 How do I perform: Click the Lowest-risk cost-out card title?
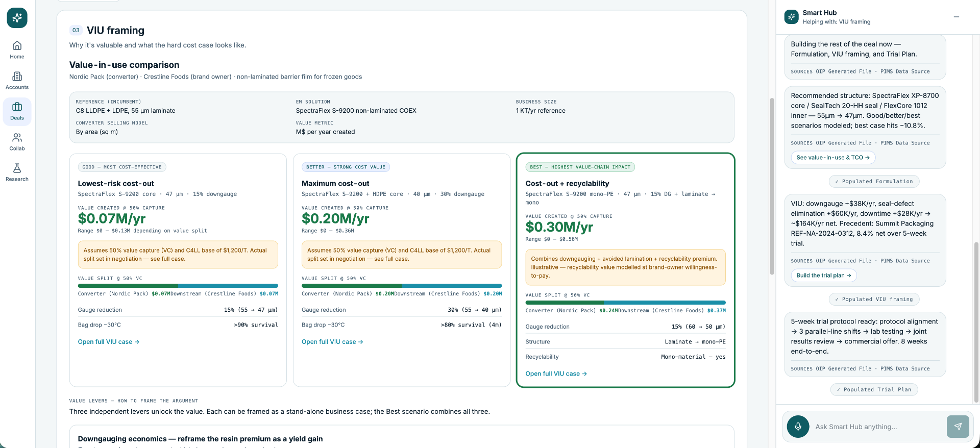point(116,184)
